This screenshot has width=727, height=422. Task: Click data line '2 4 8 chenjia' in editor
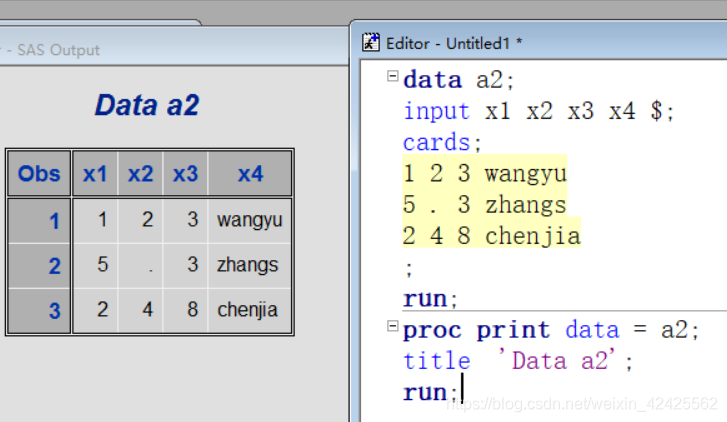tap(491, 236)
